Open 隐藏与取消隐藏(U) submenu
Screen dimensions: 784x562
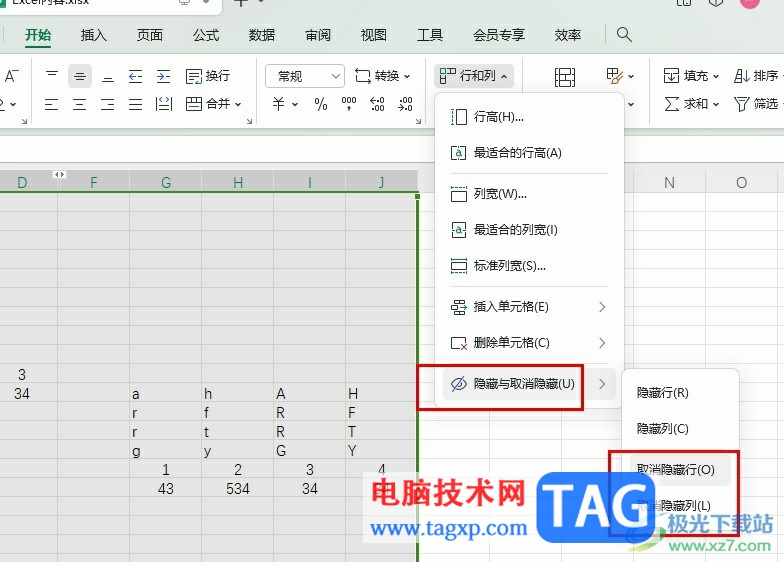[530, 384]
